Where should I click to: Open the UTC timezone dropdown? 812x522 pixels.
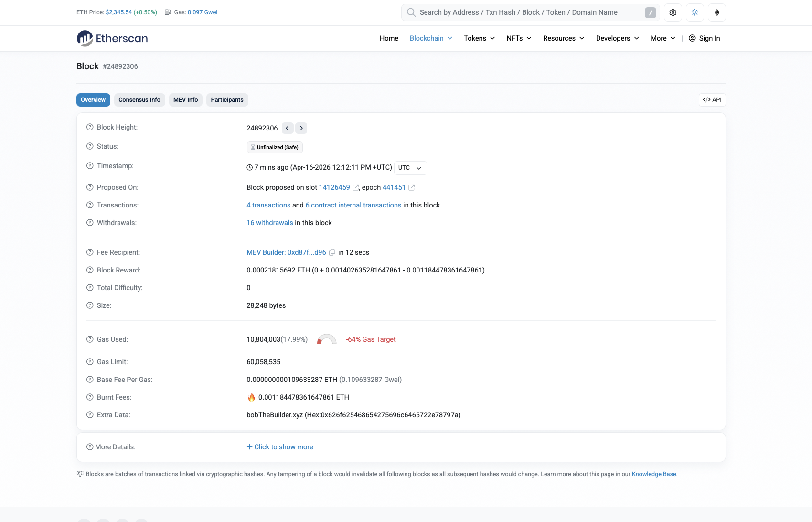tap(411, 168)
